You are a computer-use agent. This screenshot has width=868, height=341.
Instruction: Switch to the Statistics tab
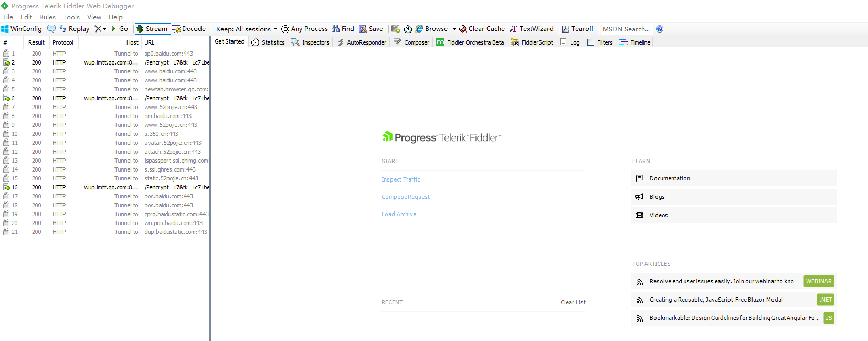coord(268,42)
